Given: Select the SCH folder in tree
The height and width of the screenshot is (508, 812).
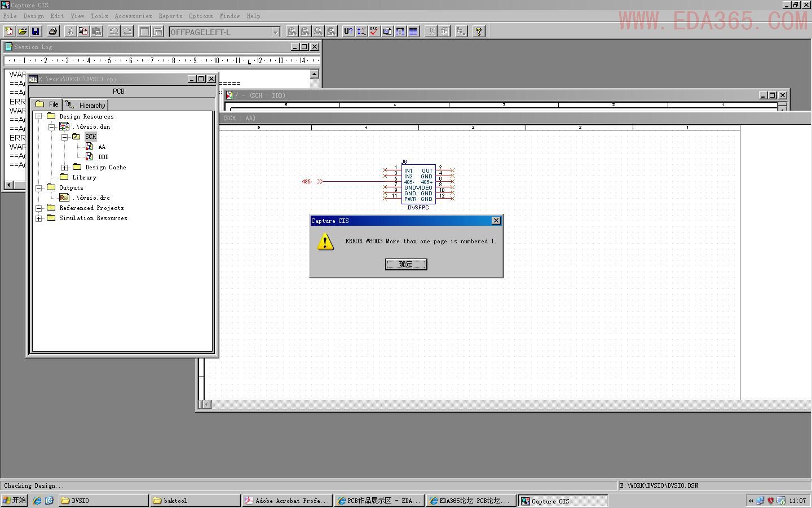Looking at the screenshot, I should (x=91, y=137).
